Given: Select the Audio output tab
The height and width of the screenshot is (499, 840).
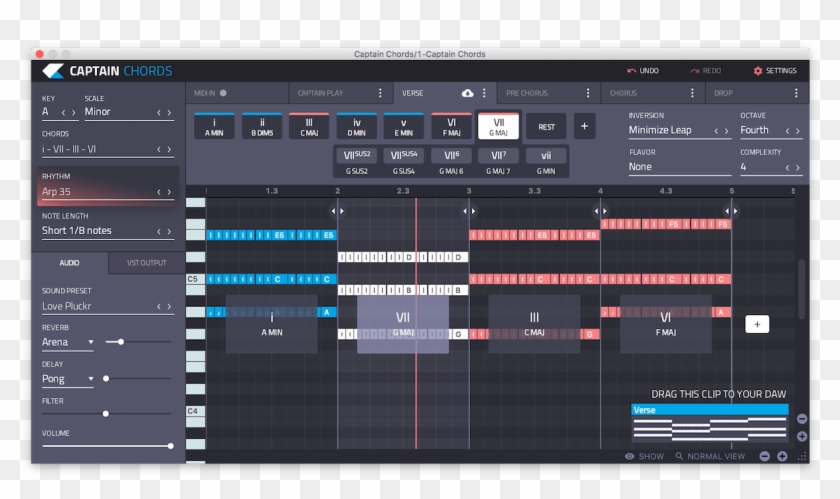Looking at the screenshot, I should (70, 263).
